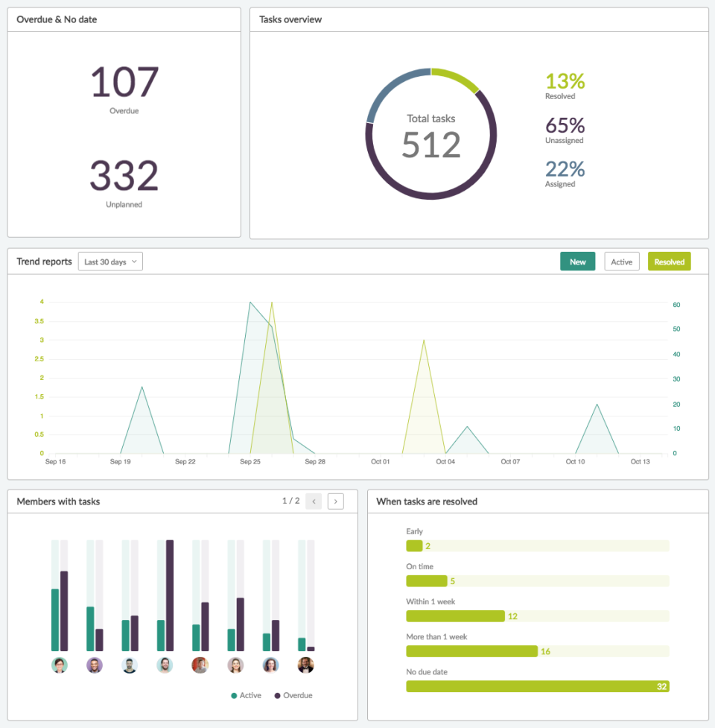
Task: Switch to the New trend view
Action: (x=577, y=261)
